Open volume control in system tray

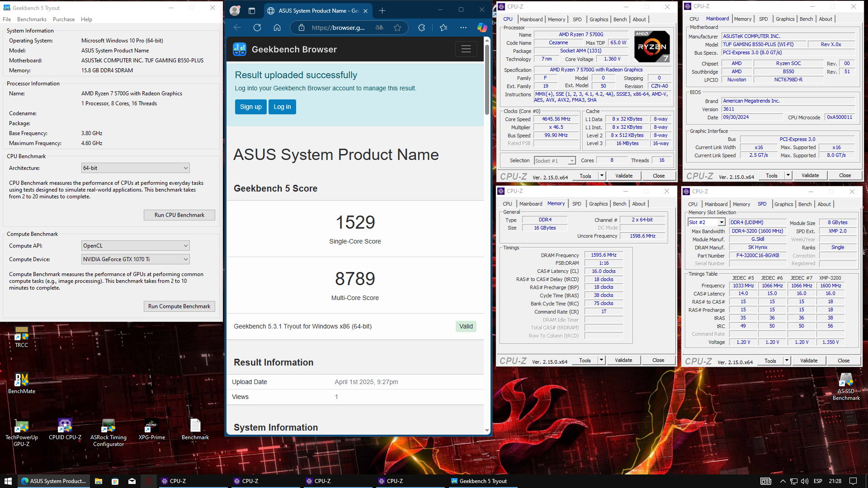click(804, 481)
